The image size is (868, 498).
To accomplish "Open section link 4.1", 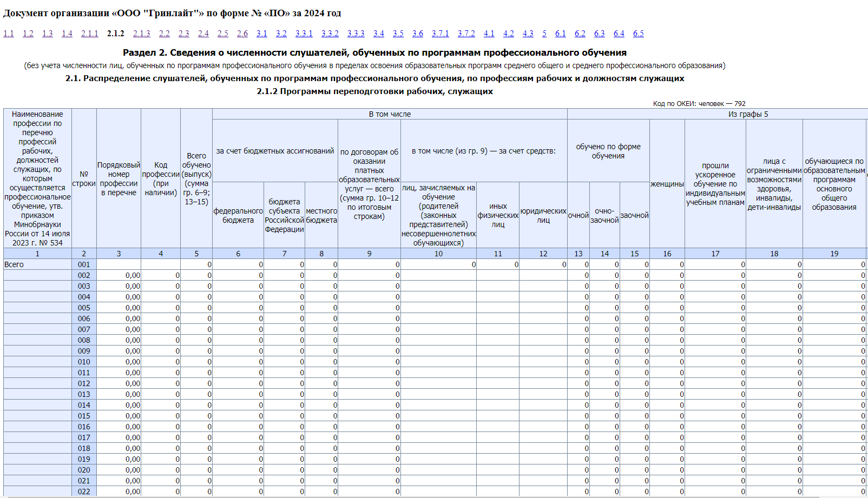I will coord(489,34).
